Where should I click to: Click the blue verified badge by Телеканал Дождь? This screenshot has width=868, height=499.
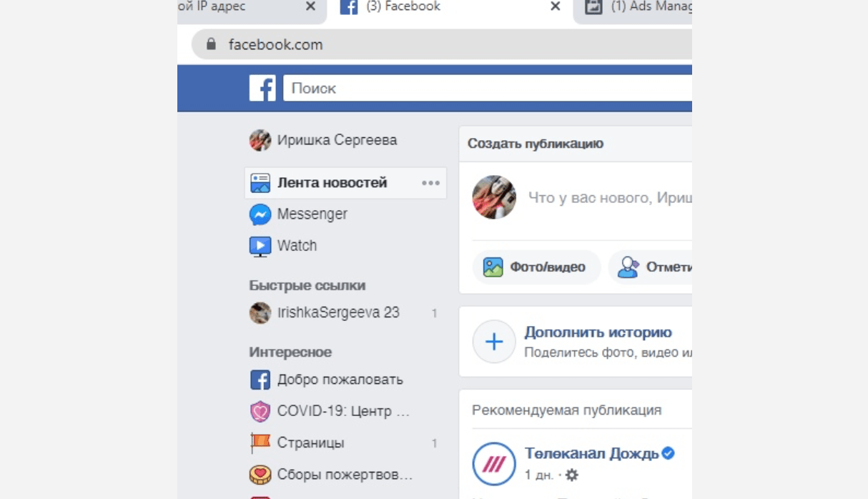pos(669,453)
